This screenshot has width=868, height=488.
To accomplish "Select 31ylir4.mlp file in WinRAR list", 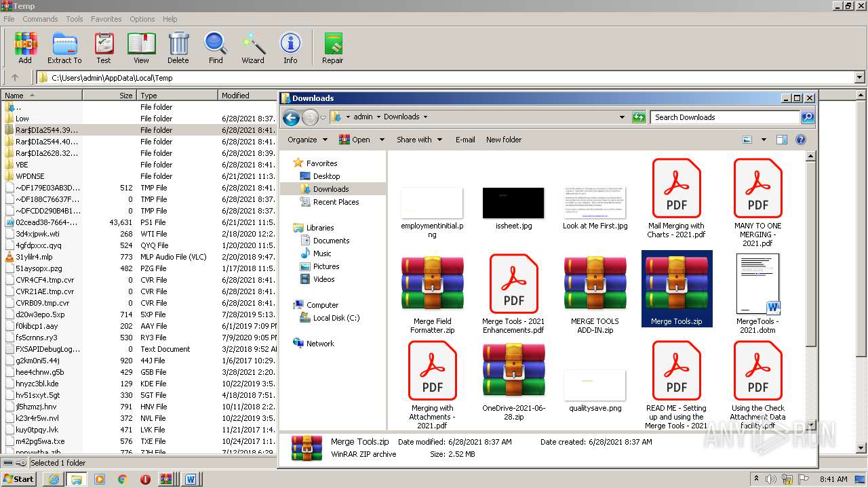I will [34, 257].
